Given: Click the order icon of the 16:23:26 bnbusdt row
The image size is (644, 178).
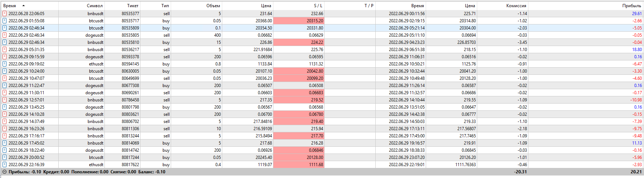Looking at the screenshot, I should pos(5,129).
